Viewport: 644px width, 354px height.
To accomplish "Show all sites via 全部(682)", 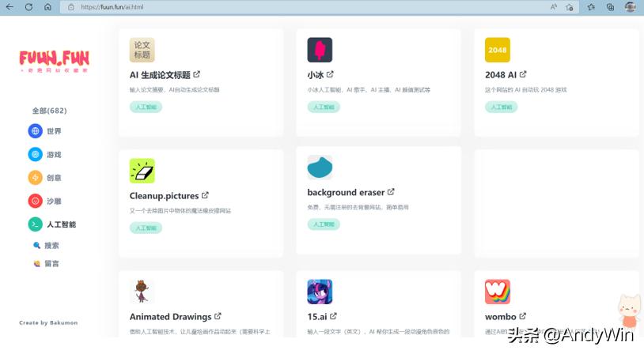I will click(49, 111).
